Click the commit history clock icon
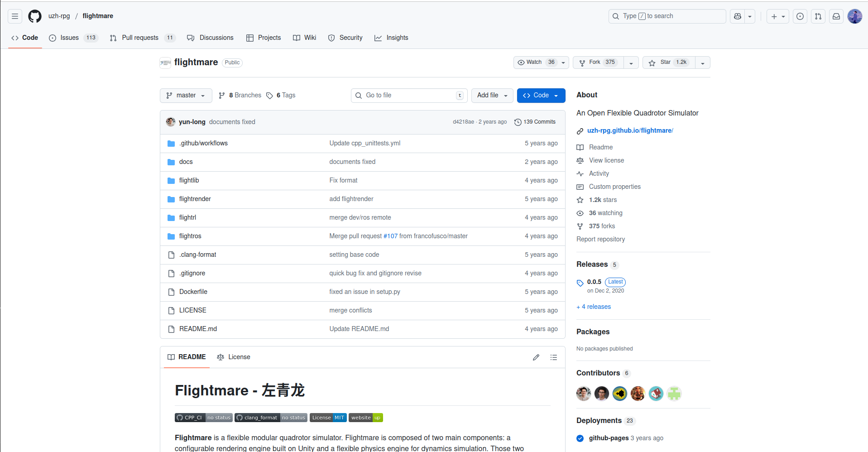 click(518, 122)
